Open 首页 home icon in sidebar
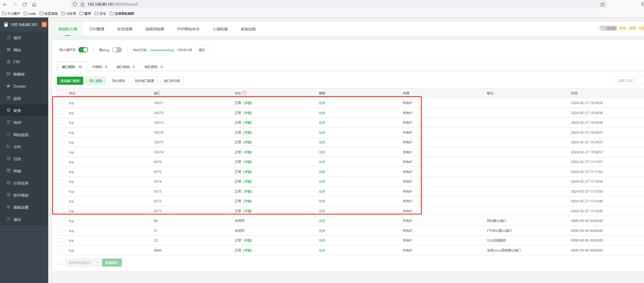644x283 pixels. (x=9, y=38)
